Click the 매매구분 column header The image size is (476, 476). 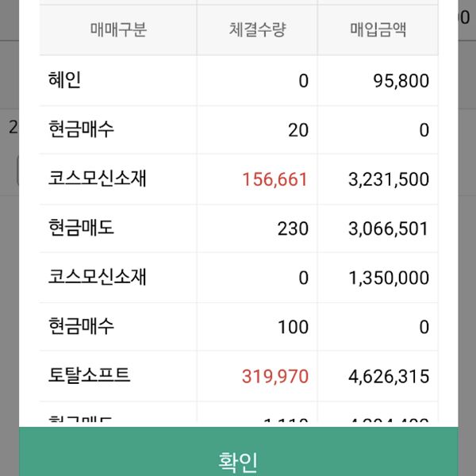(x=119, y=30)
